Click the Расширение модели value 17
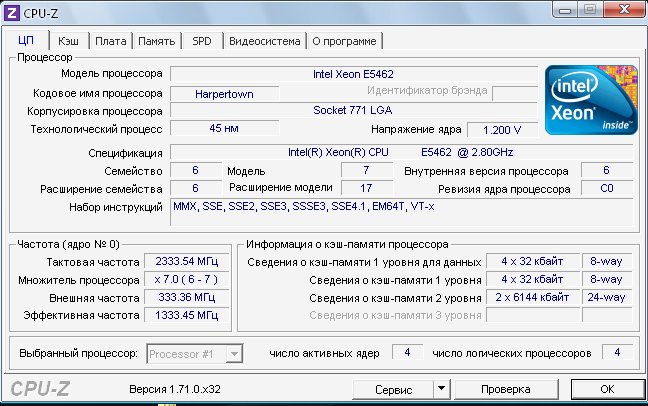648x406 pixels. pyautogui.click(x=367, y=188)
